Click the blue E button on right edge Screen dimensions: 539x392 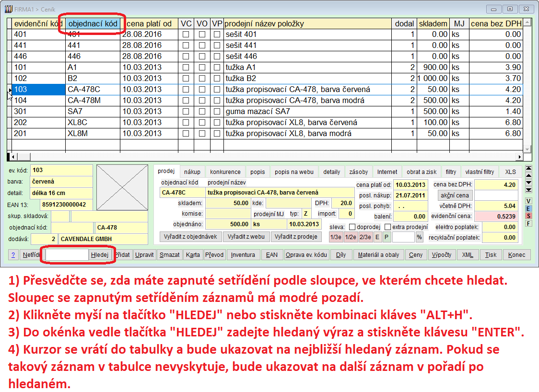(528, 208)
